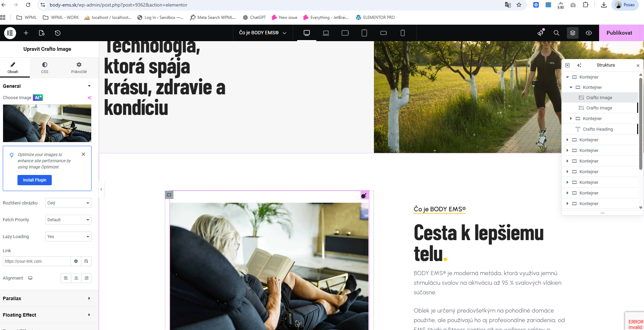This screenshot has height=330, width=644.
Task: Select the Obsah tab
Action: pyautogui.click(x=13, y=68)
